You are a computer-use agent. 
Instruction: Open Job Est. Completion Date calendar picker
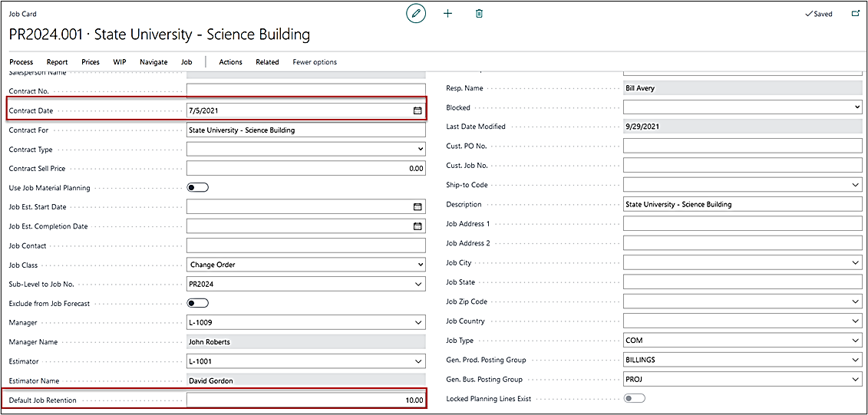[417, 226]
